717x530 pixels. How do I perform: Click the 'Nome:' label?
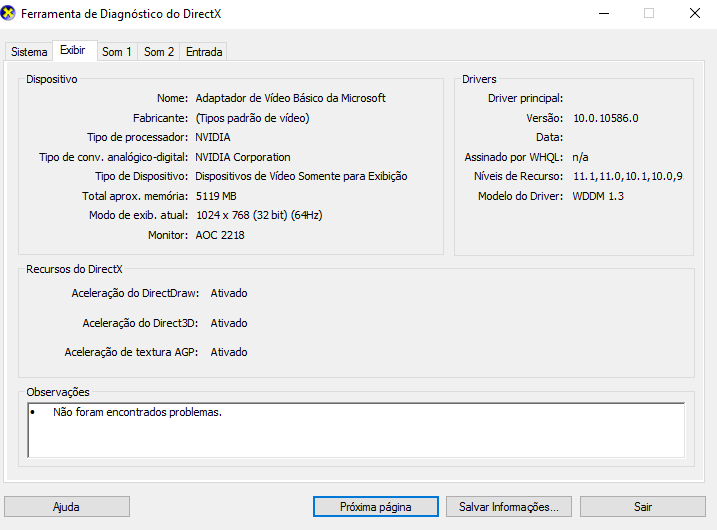(172, 98)
